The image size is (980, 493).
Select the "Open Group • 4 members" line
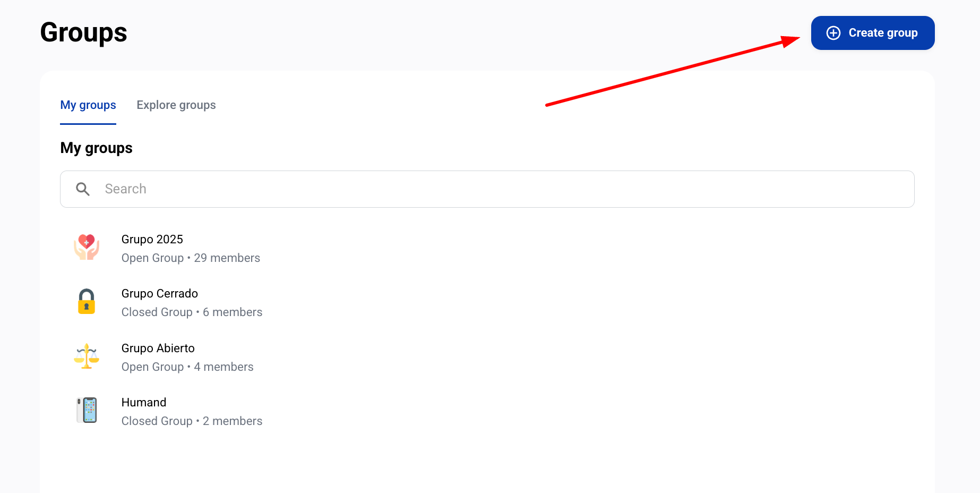(187, 367)
